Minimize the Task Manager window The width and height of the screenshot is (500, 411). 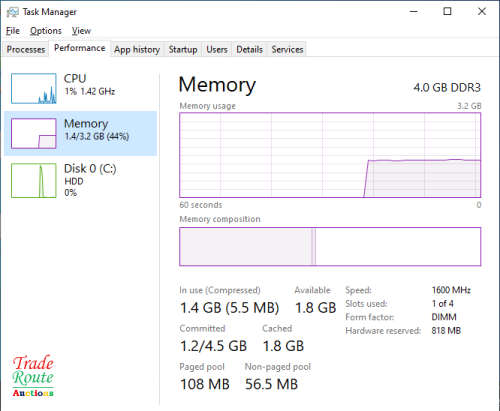414,11
